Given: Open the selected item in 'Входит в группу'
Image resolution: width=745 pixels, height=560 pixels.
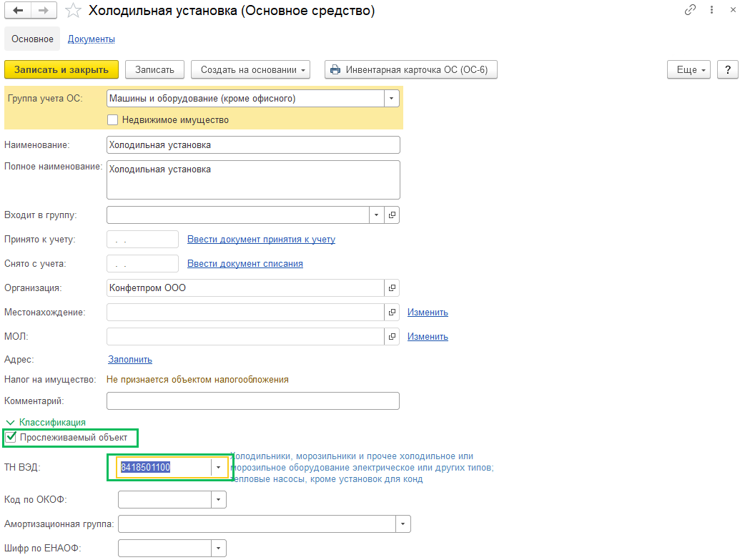Looking at the screenshot, I should (x=392, y=215).
